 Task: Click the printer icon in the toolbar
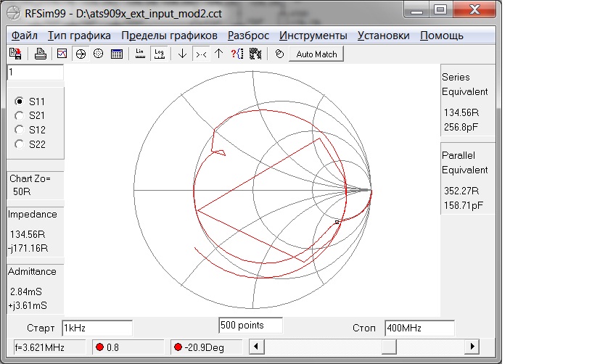[41, 54]
